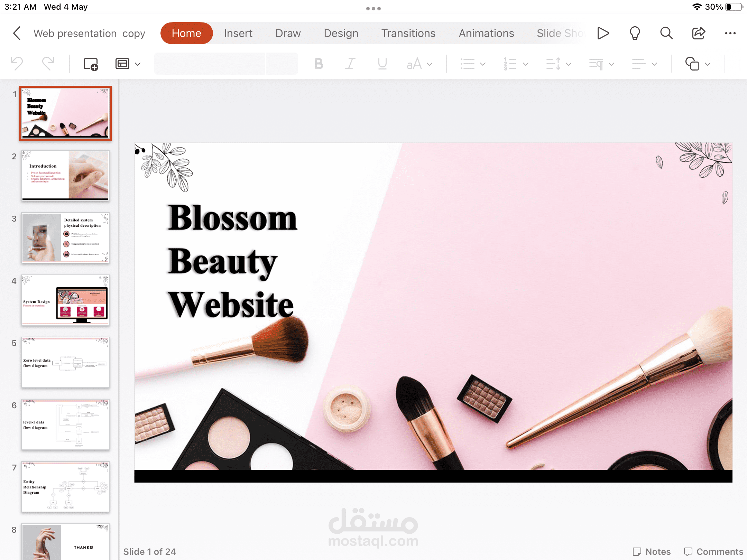747x560 pixels.
Task: Open the Transitions tab
Action: point(408,33)
